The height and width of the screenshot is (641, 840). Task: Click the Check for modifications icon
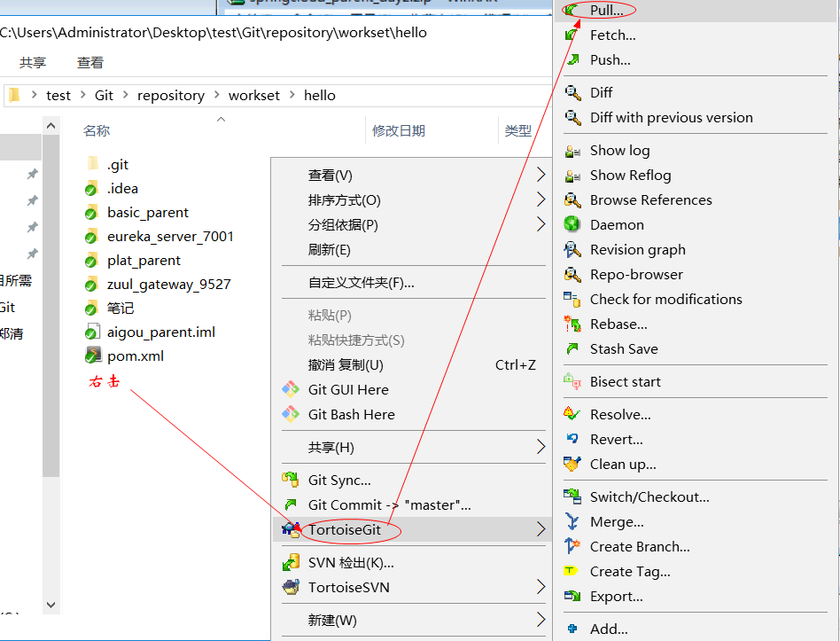coord(572,299)
